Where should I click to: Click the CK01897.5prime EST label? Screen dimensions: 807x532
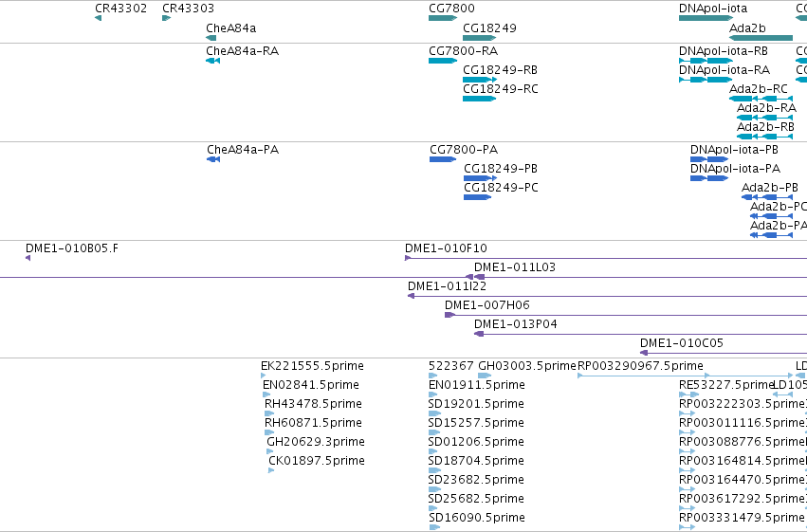point(317,462)
